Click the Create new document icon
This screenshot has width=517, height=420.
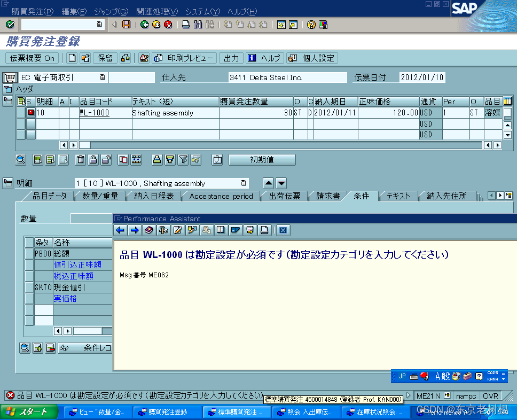[72, 58]
